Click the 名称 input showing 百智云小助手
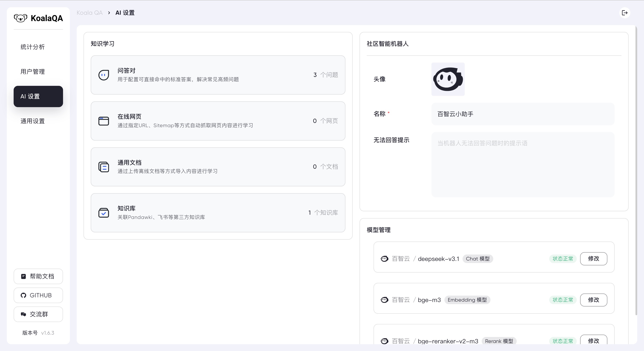Viewport: 644px width, 351px height. 522,114
